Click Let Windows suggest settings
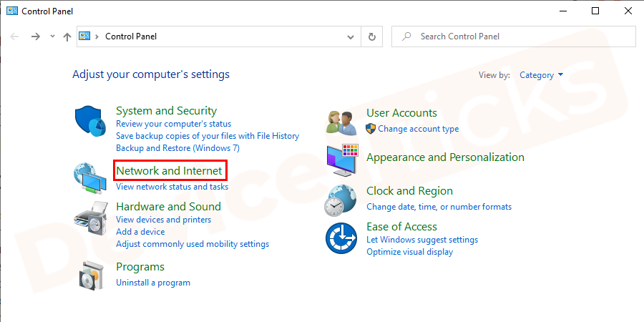 [x=422, y=240]
